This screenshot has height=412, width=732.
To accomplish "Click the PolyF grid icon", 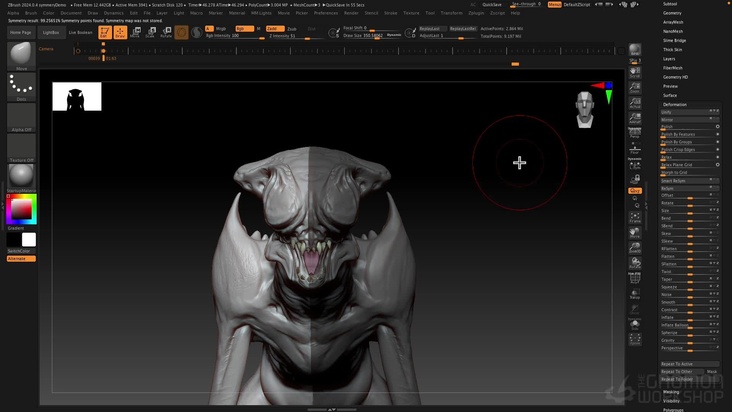I will tap(634, 278).
